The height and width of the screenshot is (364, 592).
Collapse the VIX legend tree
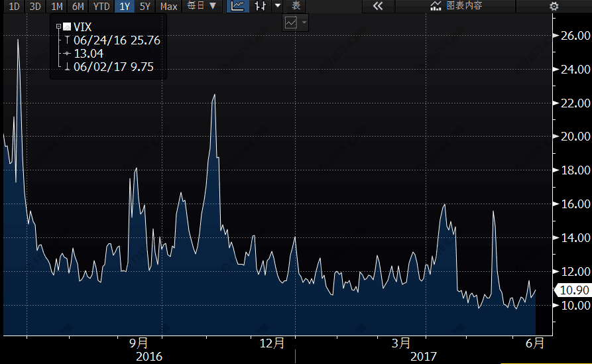pyautogui.click(x=58, y=27)
